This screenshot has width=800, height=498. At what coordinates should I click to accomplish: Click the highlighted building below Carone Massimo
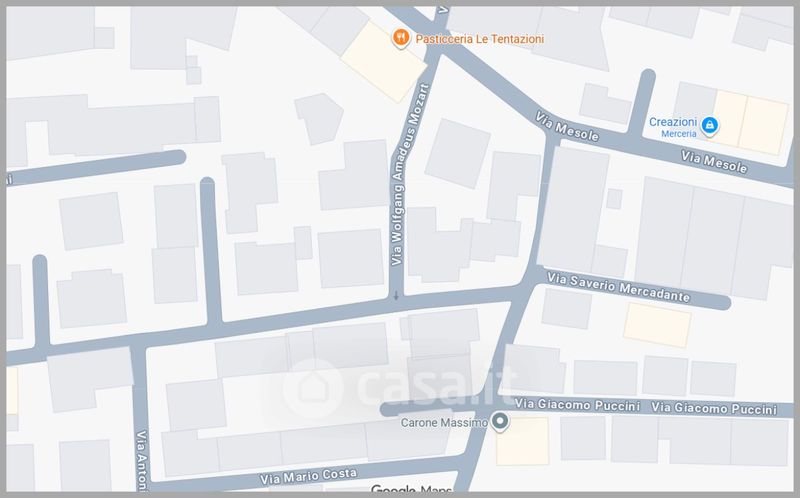[522, 441]
